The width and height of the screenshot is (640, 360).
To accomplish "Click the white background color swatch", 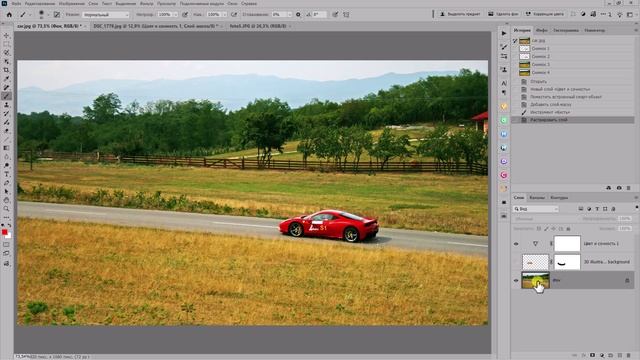I will [x=9, y=236].
